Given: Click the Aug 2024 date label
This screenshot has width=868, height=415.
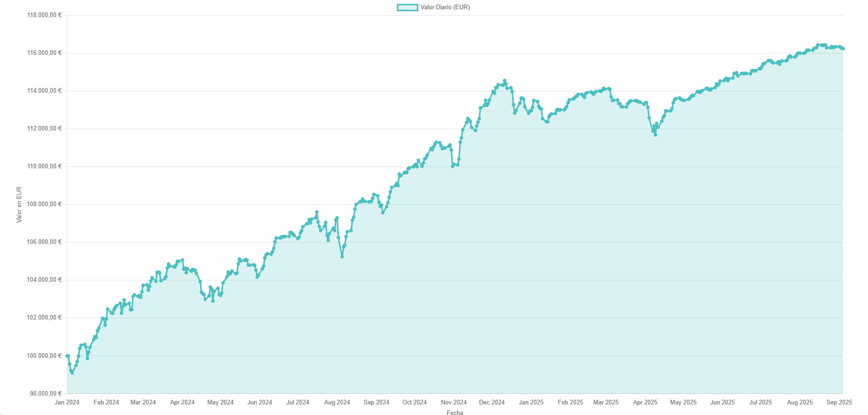Looking at the screenshot, I should click(x=337, y=402).
